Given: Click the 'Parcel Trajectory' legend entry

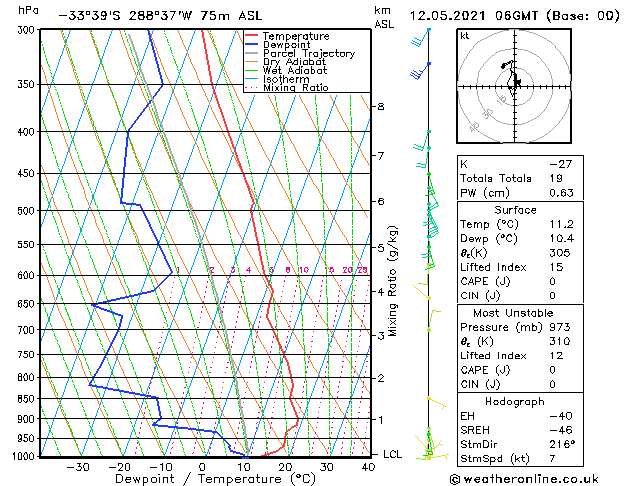Looking at the screenshot, I should (x=309, y=53).
